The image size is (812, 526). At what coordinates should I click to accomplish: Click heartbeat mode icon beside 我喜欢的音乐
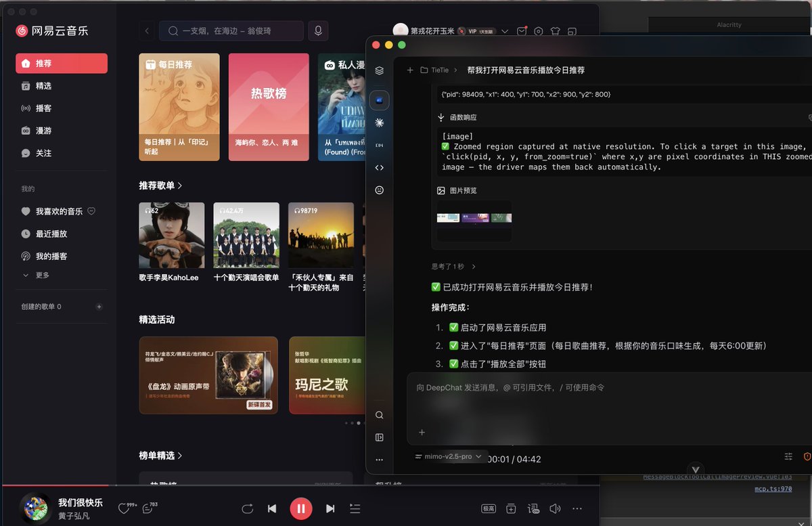[x=91, y=211]
